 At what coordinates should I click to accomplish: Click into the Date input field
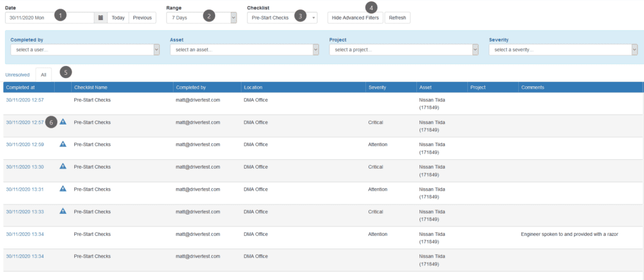(x=50, y=18)
